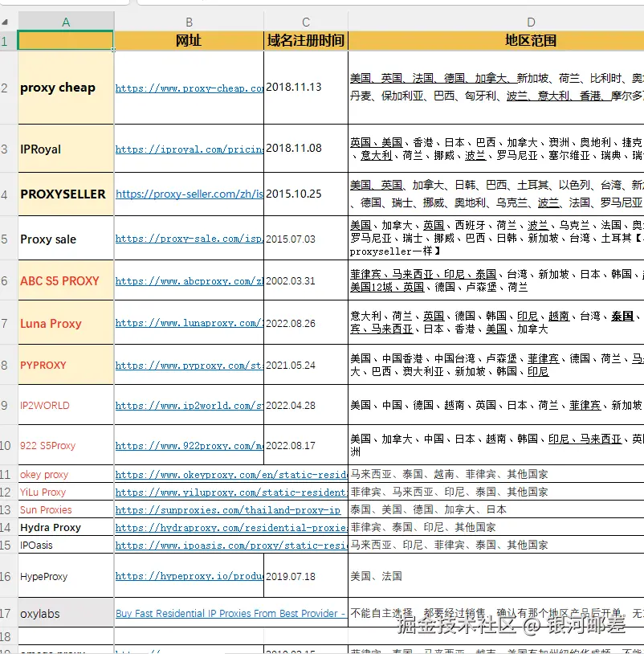
Task: Select column B header
Action: (x=189, y=22)
